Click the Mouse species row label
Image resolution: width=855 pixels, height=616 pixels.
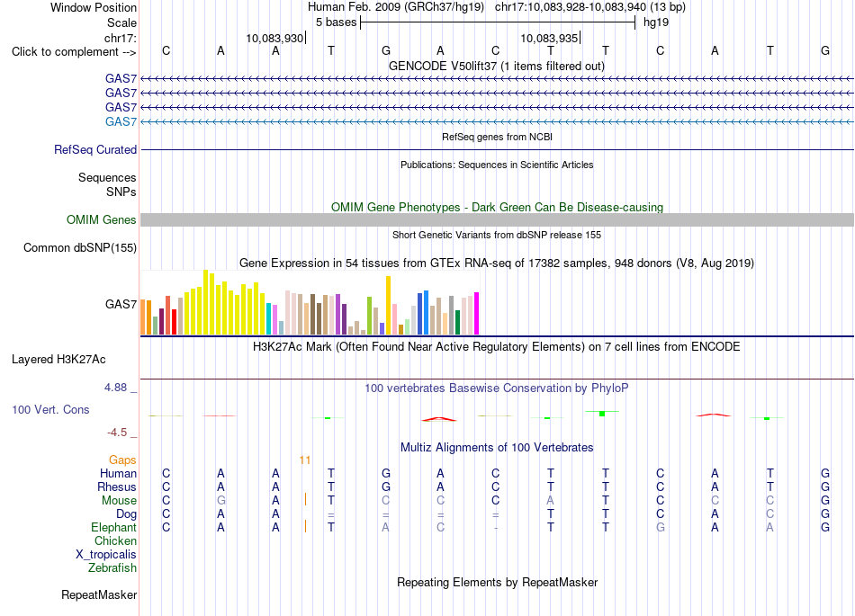(119, 501)
